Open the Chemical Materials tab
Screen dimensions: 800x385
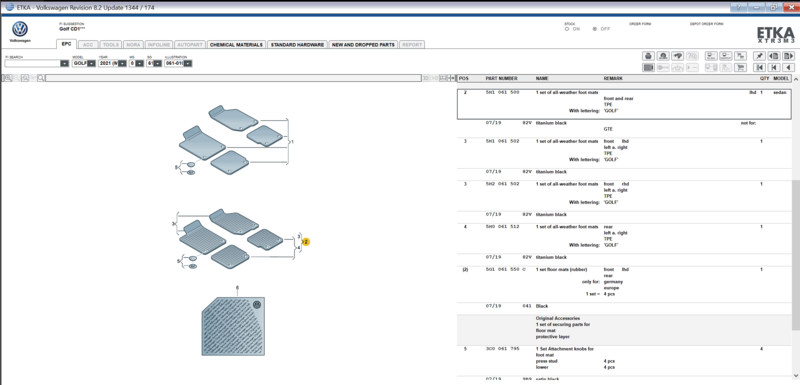pyautogui.click(x=236, y=45)
